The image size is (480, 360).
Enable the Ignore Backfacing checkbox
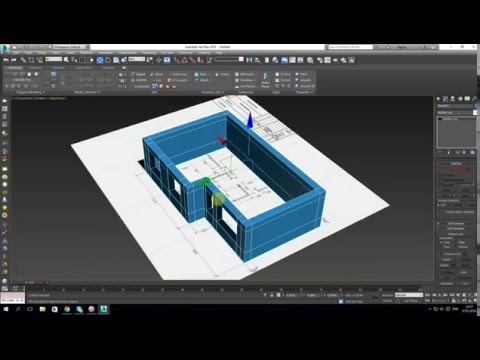coord(440,180)
